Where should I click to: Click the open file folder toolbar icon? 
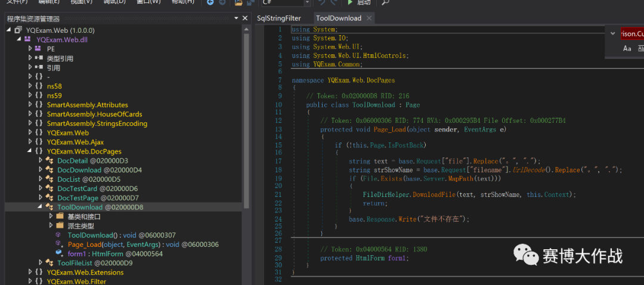point(239,2)
